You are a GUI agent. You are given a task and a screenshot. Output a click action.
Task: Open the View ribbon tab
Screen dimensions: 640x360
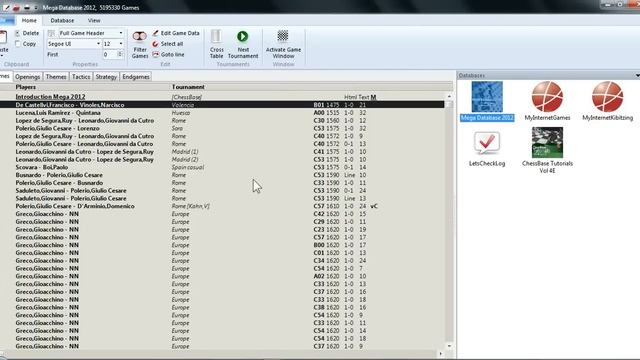tap(94, 20)
